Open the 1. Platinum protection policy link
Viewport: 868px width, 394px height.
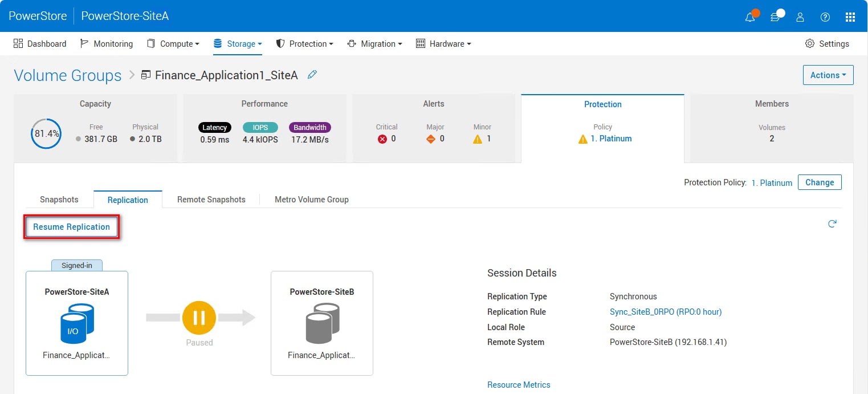pos(772,183)
